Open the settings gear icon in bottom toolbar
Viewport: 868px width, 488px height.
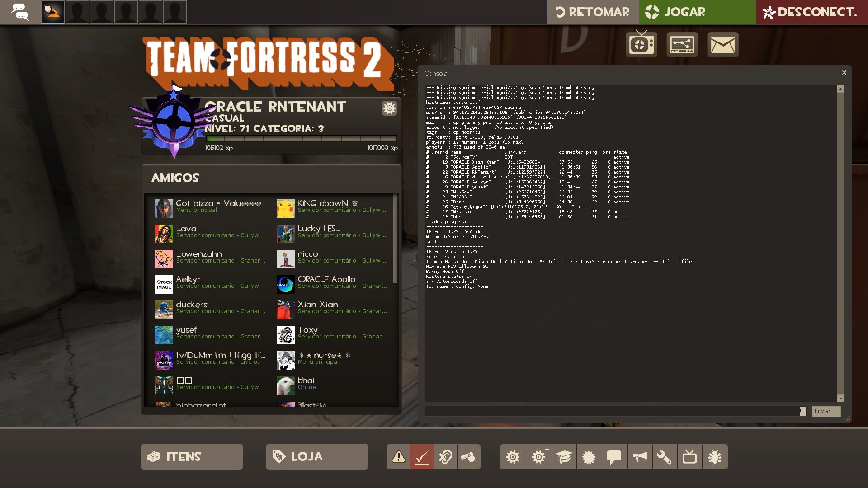click(x=513, y=457)
